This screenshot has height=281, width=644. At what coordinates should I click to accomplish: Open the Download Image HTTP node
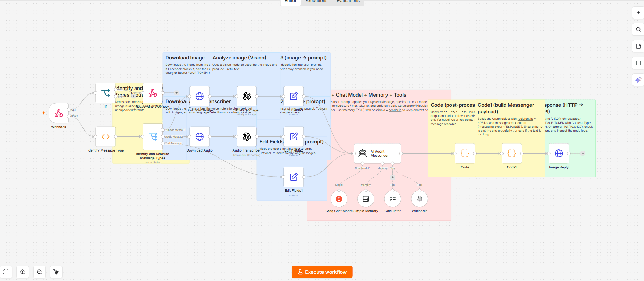pos(200,96)
